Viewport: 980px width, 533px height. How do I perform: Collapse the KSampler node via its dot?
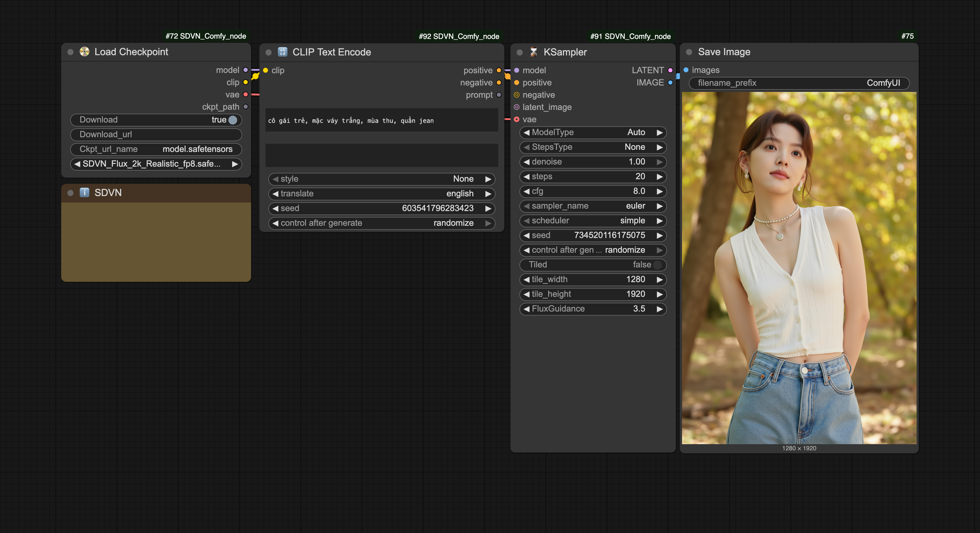tap(520, 52)
